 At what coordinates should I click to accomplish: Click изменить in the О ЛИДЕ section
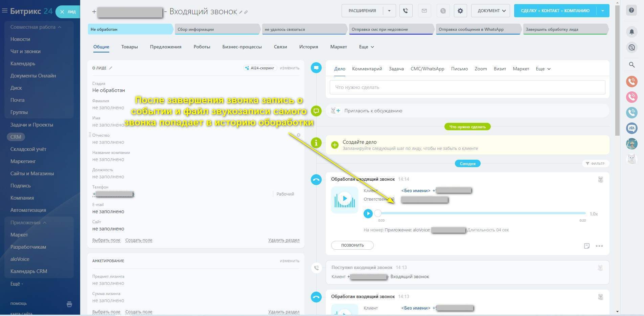290,68
